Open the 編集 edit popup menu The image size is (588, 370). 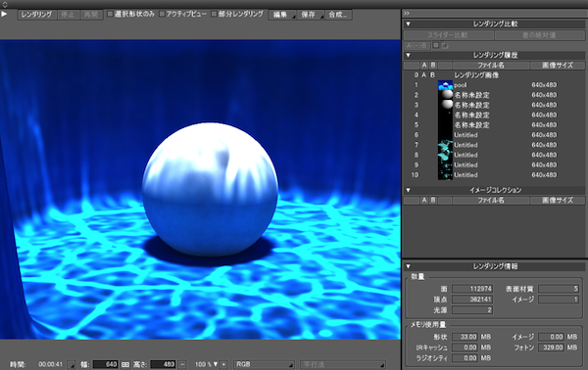click(282, 15)
